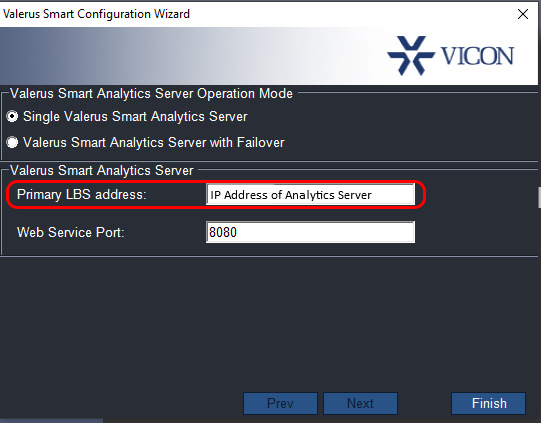This screenshot has width=541, height=423.
Task: Close the Valerus Smart Configuration Wizard
Action: pos(523,14)
